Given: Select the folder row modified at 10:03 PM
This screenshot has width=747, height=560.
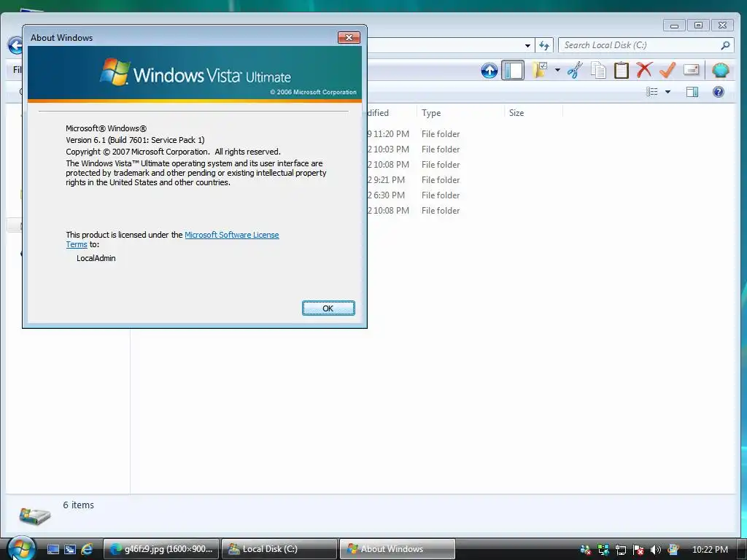Looking at the screenshot, I should click(414, 149).
